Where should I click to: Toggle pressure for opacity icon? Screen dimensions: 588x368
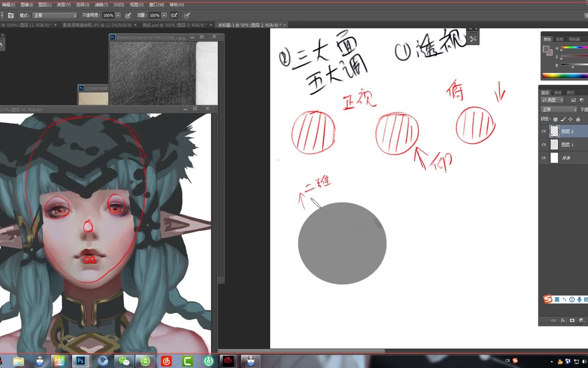click(128, 15)
